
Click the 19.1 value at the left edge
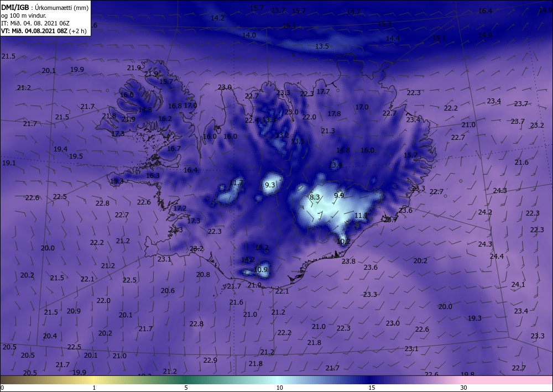tap(9, 163)
